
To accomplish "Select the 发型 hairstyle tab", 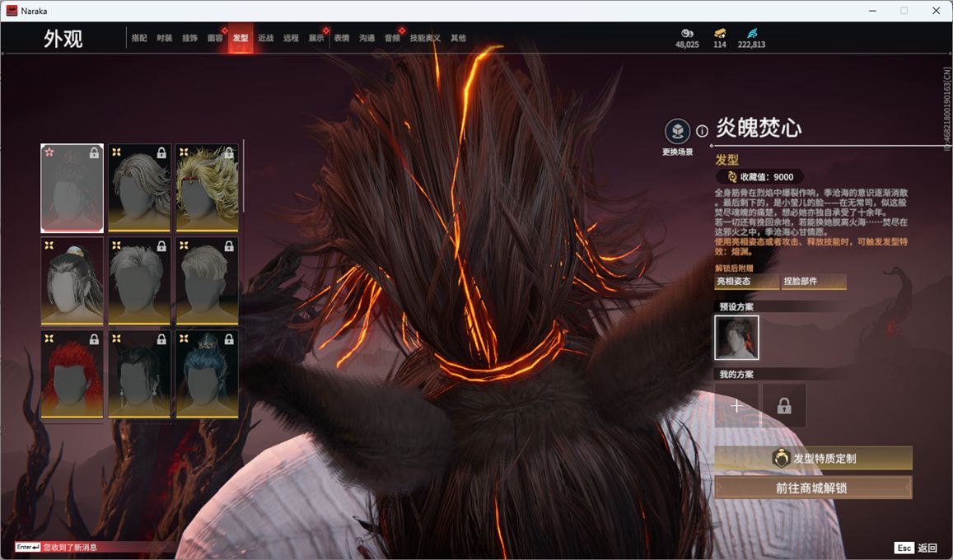I will [241, 38].
